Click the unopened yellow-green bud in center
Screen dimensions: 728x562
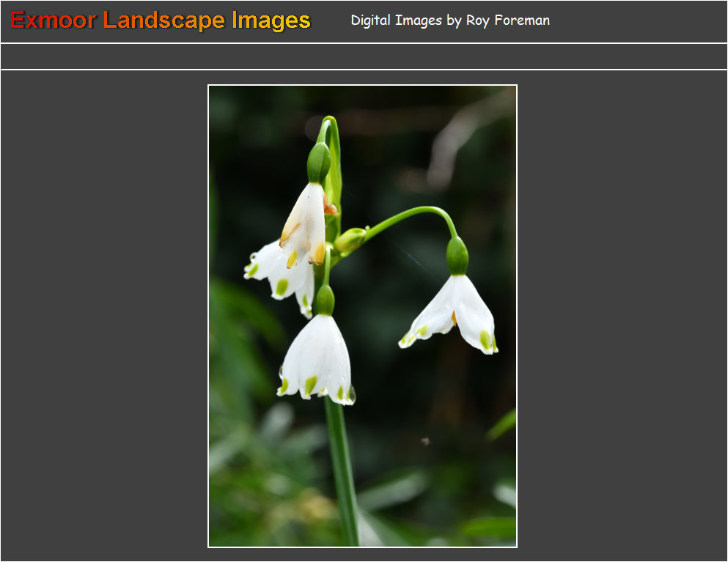pos(350,240)
